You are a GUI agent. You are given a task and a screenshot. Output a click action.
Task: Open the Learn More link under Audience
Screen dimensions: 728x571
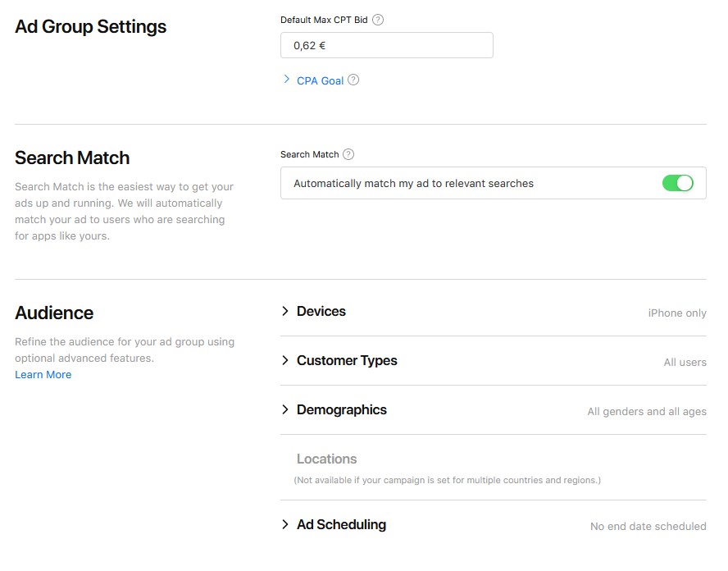pos(43,375)
